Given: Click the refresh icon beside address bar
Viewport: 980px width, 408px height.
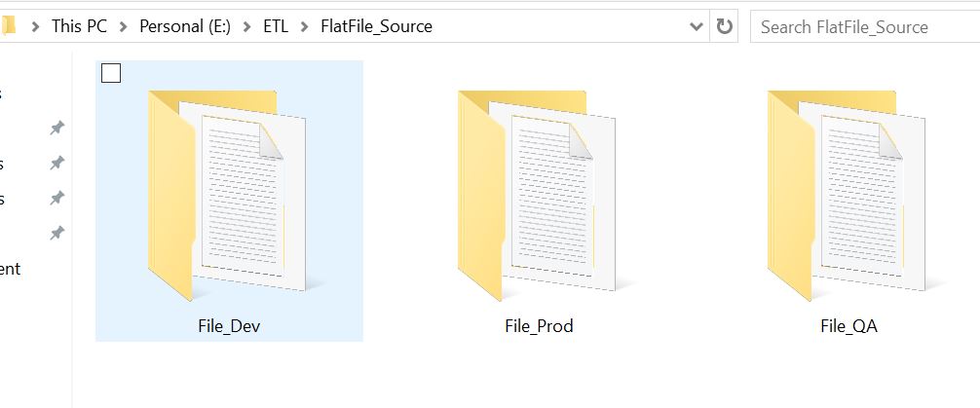Looking at the screenshot, I should pos(724,26).
